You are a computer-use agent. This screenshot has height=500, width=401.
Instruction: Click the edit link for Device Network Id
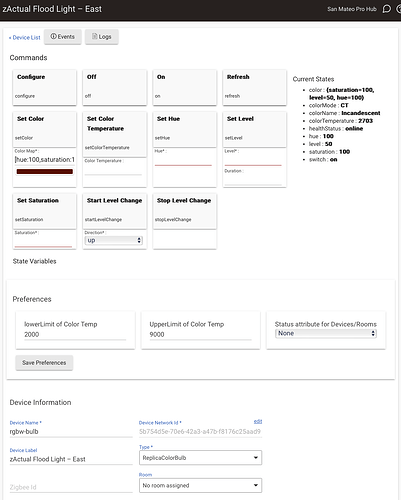[258, 422]
